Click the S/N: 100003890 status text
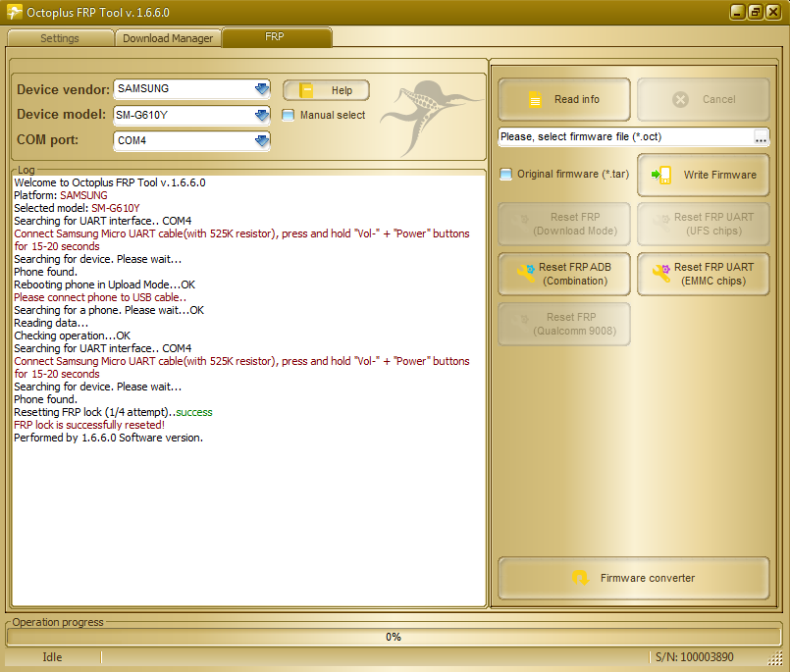Screen dimensions: 790x672 click(x=694, y=657)
